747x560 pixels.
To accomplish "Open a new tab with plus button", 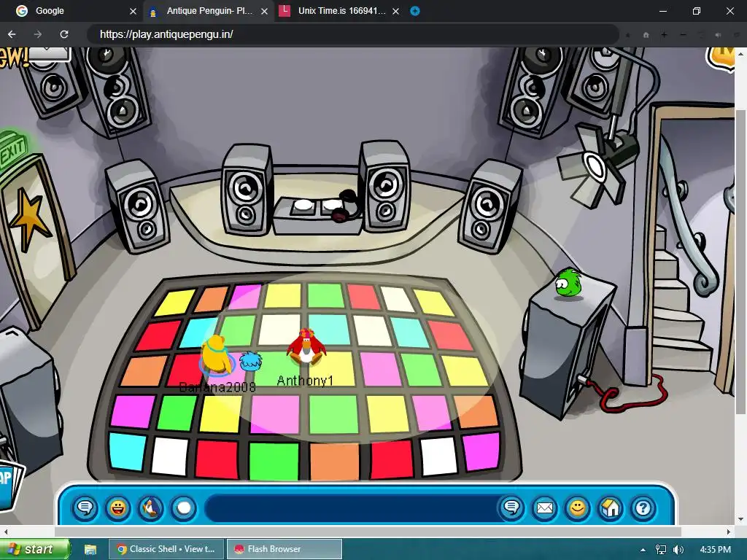I will (415, 11).
